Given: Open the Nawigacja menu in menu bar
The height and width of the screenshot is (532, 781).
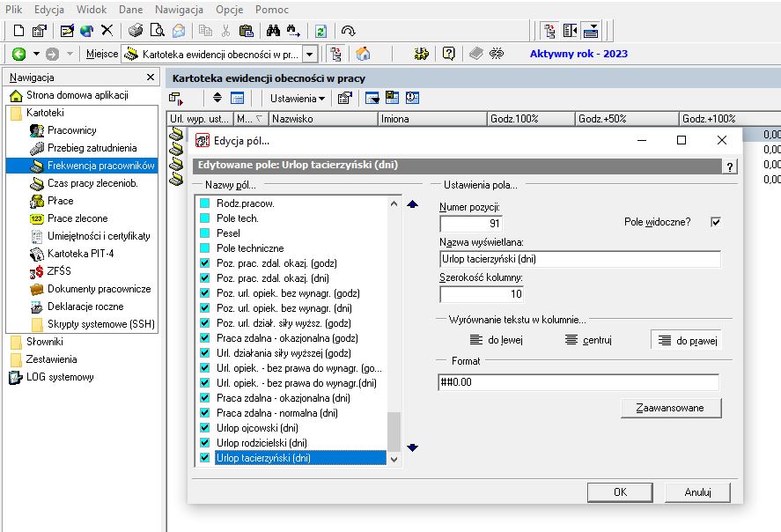Looking at the screenshot, I should click(x=179, y=10).
